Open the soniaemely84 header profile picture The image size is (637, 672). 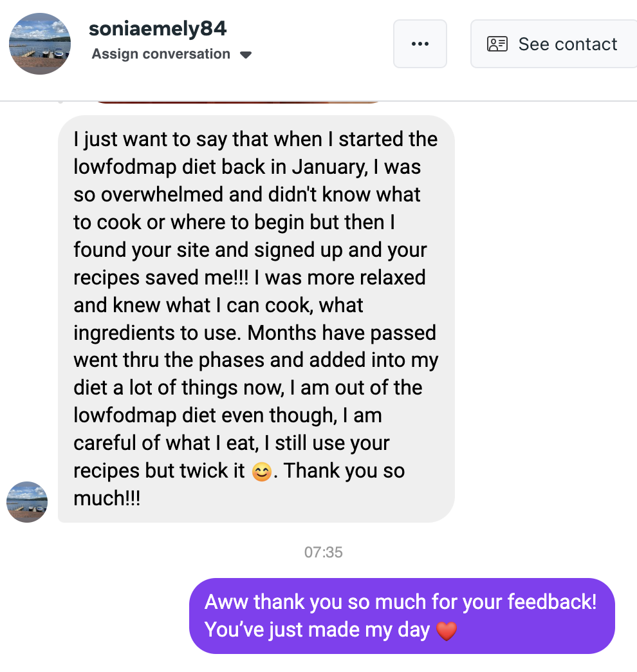pos(40,44)
